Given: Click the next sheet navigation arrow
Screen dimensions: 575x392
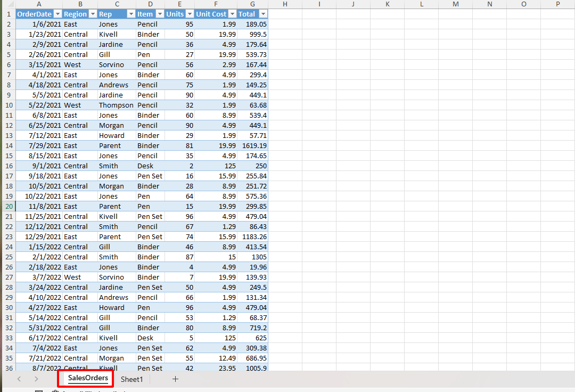Looking at the screenshot, I should (x=36, y=379).
